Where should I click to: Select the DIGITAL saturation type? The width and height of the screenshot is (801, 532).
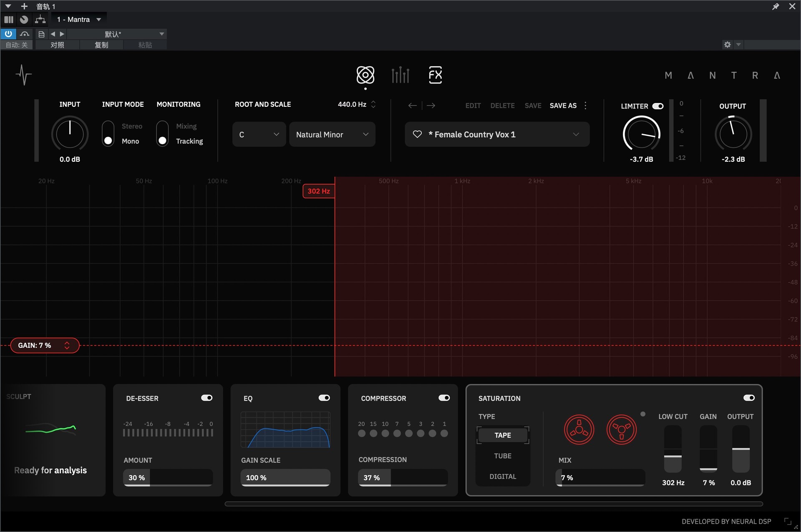(x=503, y=476)
